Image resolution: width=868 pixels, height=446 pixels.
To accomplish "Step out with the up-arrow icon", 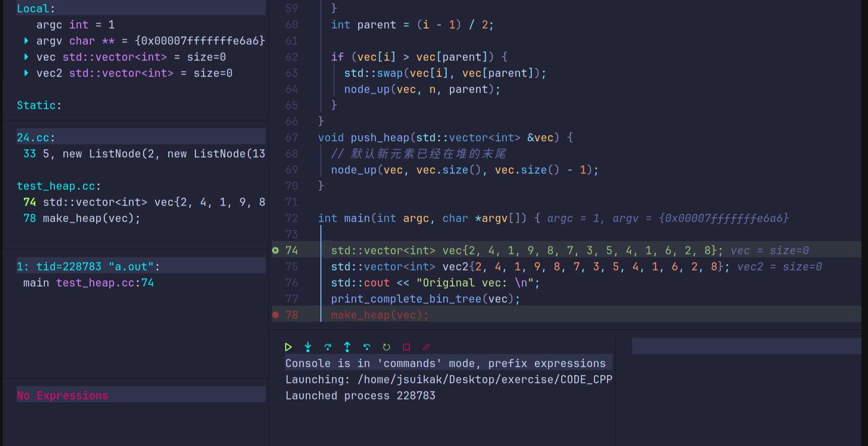I will (x=347, y=347).
